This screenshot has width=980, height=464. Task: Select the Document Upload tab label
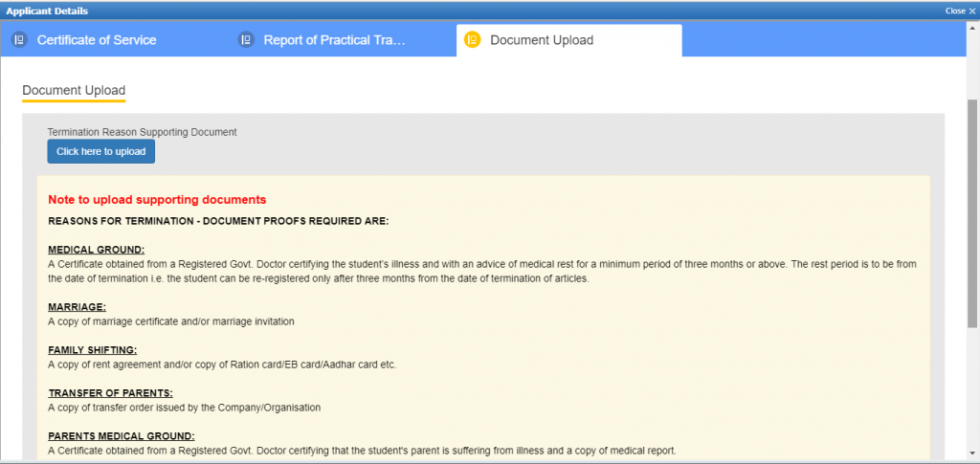pos(542,40)
